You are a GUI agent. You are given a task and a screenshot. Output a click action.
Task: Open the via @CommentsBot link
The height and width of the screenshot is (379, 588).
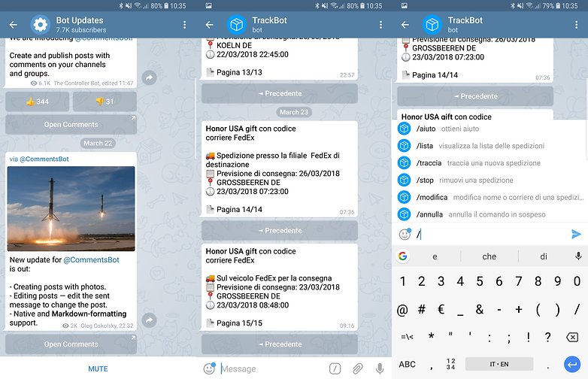39,159
